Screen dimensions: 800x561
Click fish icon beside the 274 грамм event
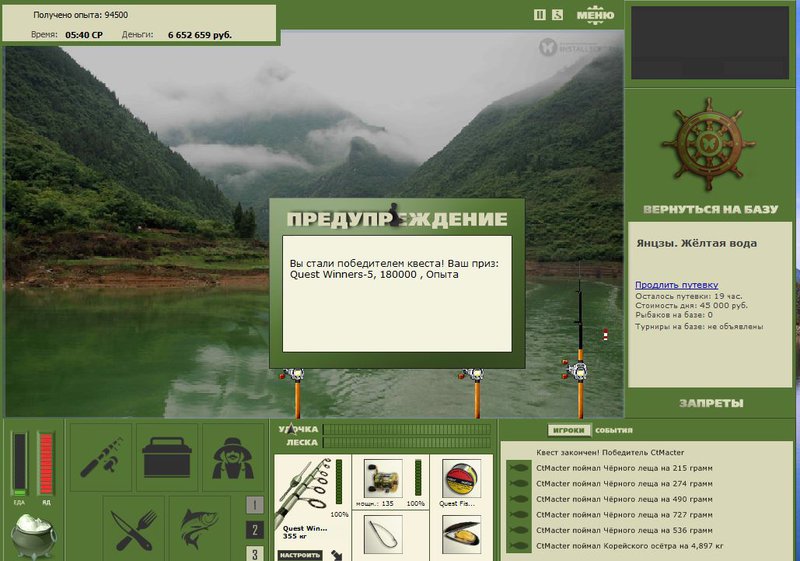point(519,483)
